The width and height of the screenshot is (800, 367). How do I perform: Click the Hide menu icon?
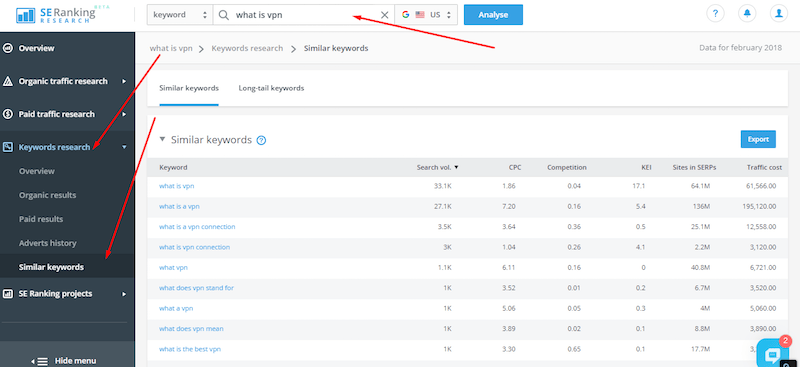[41, 361]
